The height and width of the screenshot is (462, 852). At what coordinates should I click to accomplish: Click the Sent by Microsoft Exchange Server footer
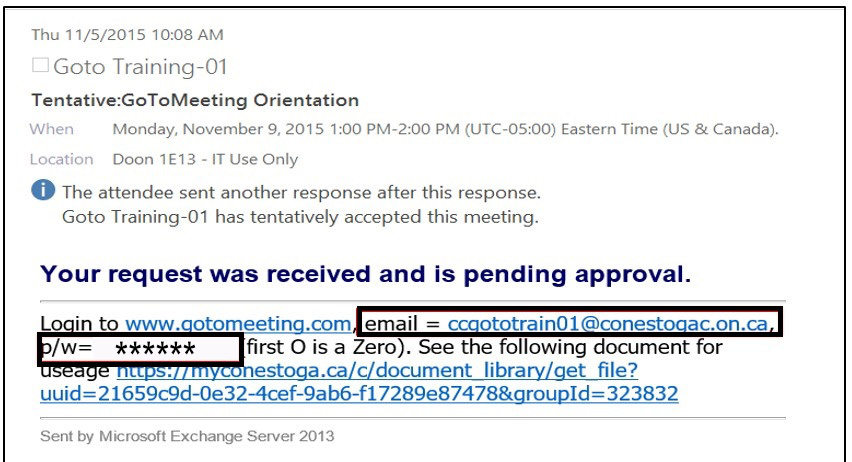(187, 436)
